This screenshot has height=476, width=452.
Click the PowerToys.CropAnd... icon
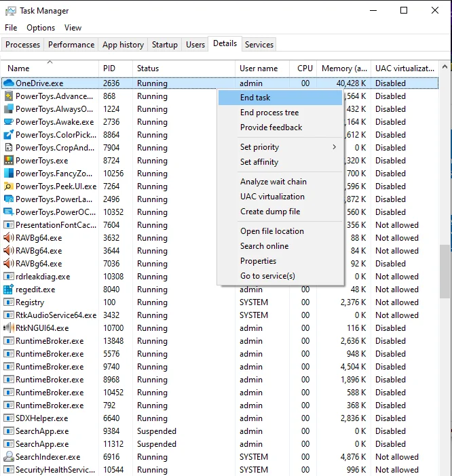[x=9, y=148]
